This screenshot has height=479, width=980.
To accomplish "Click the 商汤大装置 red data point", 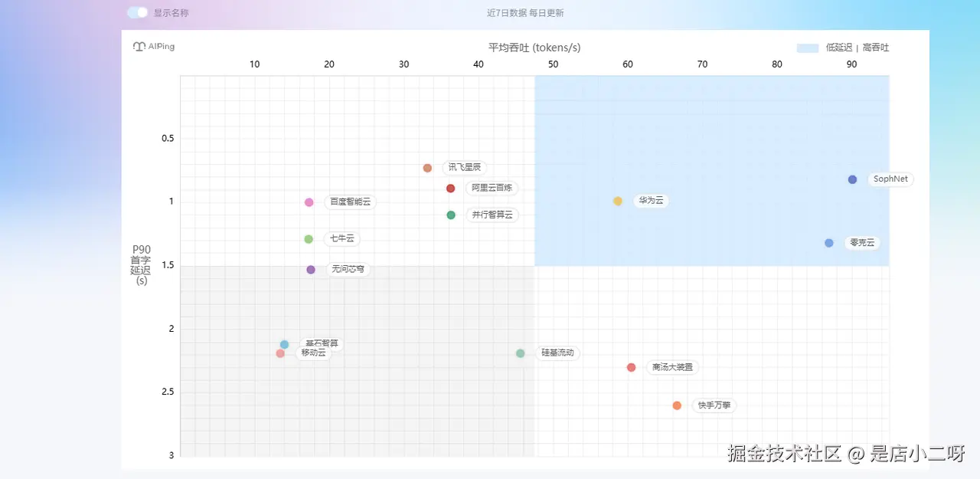I will coord(631,367).
